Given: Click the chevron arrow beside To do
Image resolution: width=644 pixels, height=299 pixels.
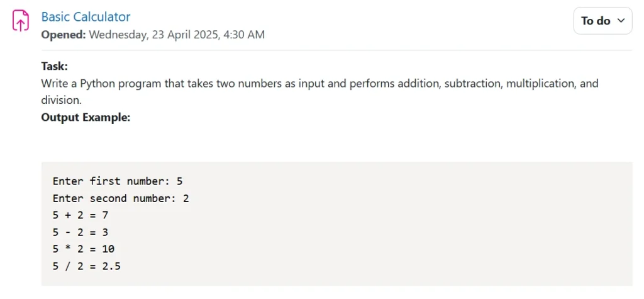Looking at the screenshot, I should click(621, 21).
